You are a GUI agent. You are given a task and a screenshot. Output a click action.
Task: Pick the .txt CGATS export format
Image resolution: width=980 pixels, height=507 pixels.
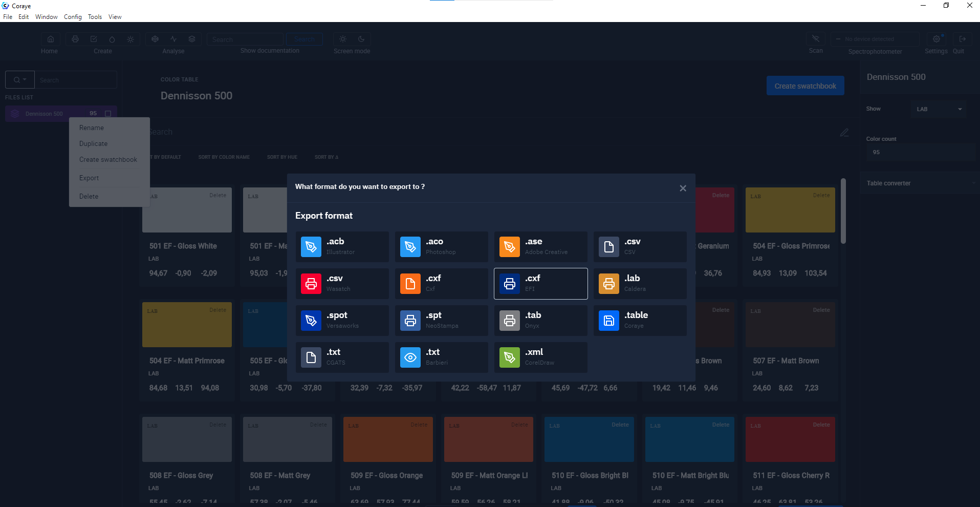coord(342,357)
